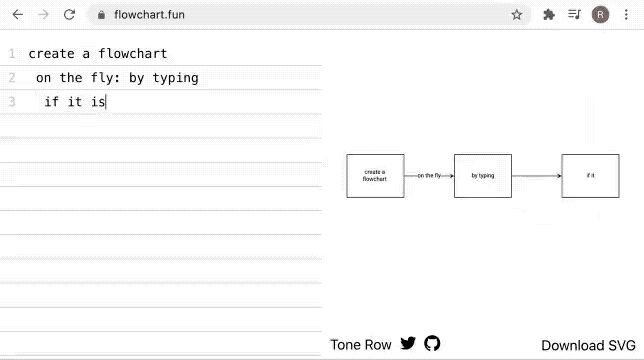Place cursor in 'create a flowchart' line
644x360 pixels.
click(161, 53)
